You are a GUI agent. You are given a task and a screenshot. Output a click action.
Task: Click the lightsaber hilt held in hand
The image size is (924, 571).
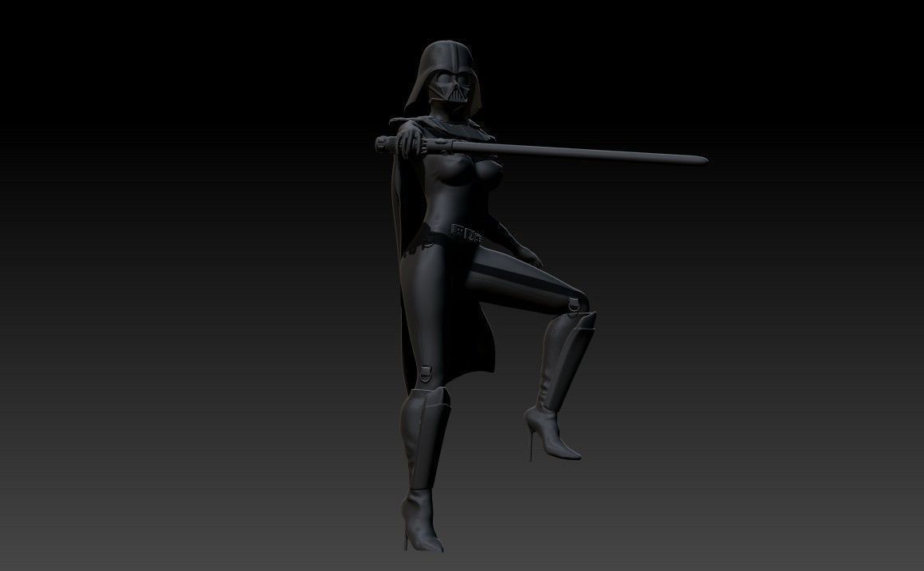pos(415,145)
